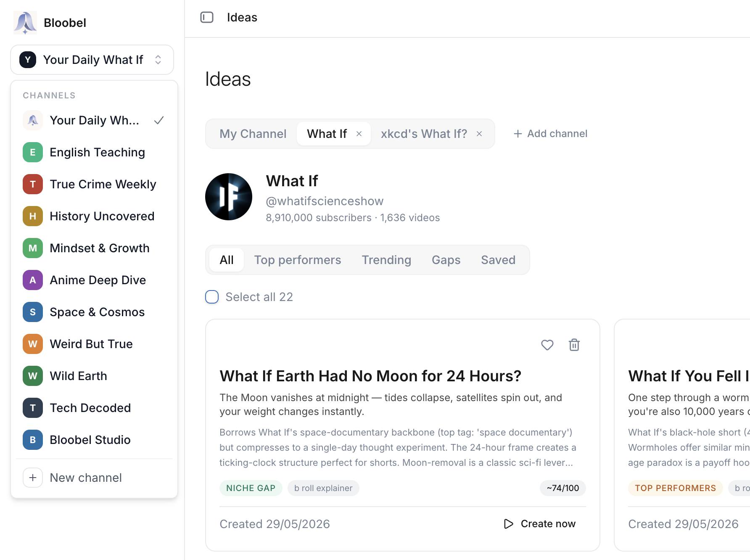Switch to Bloobel Studio channel

94,440
